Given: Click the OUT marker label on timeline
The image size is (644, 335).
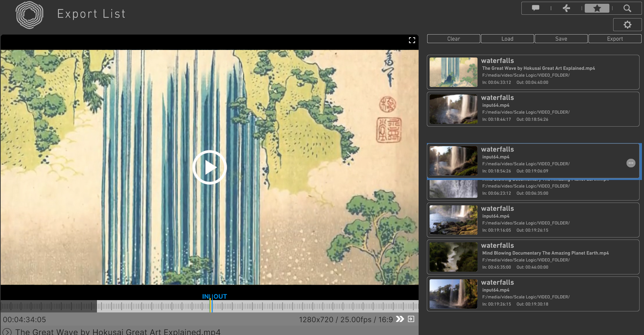Looking at the screenshot, I should click(x=220, y=297).
